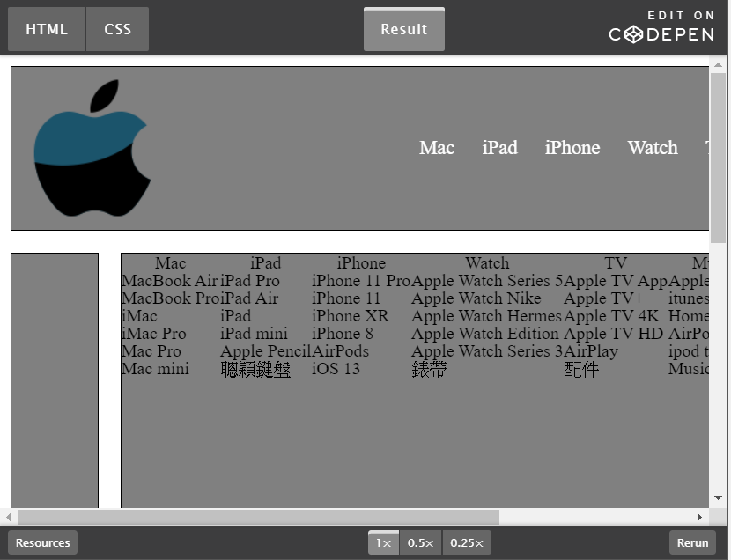This screenshot has width=731, height=560.
Task: Open the Resources button
Action: [x=42, y=542]
